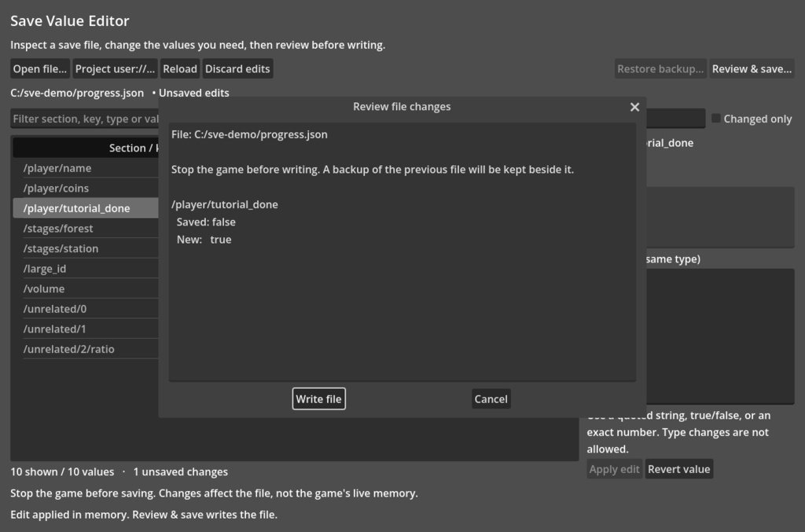Click the new value edit text area
Viewport: 805px width, 532px height.
(x=720, y=336)
